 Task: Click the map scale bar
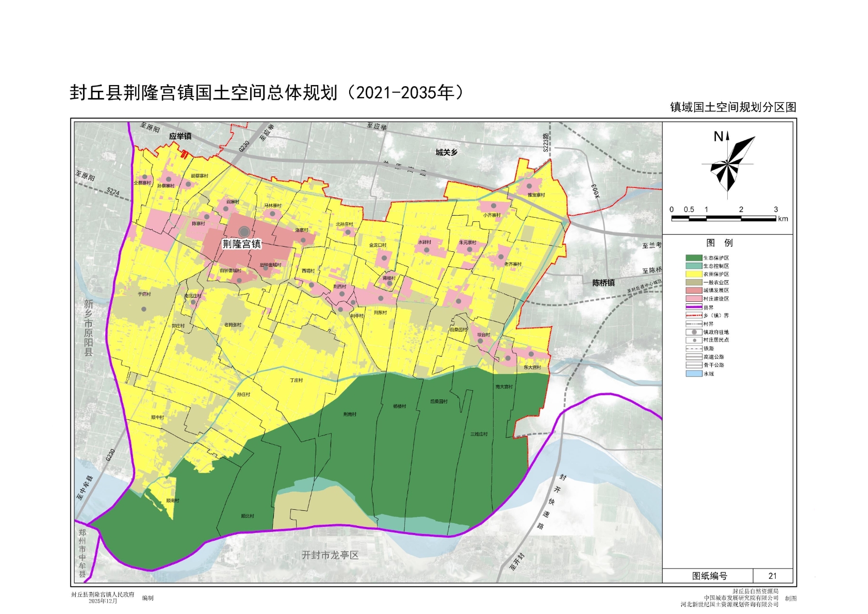pyautogui.click(x=723, y=218)
